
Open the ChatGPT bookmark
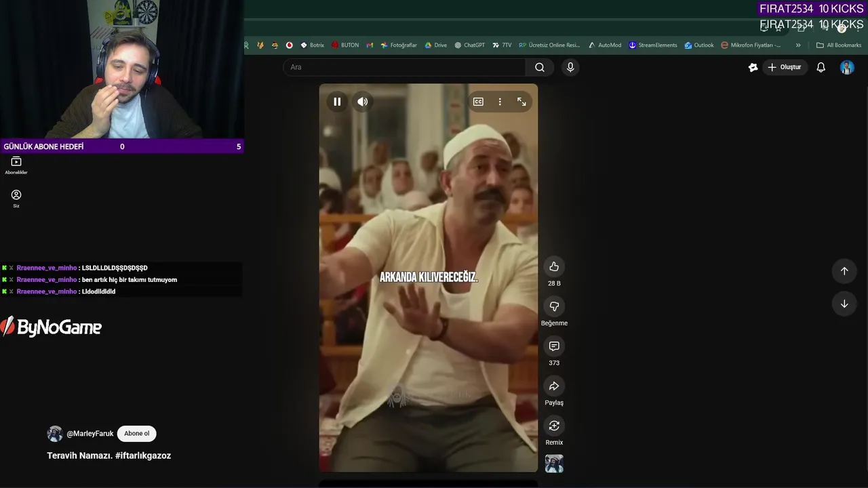pos(469,45)
